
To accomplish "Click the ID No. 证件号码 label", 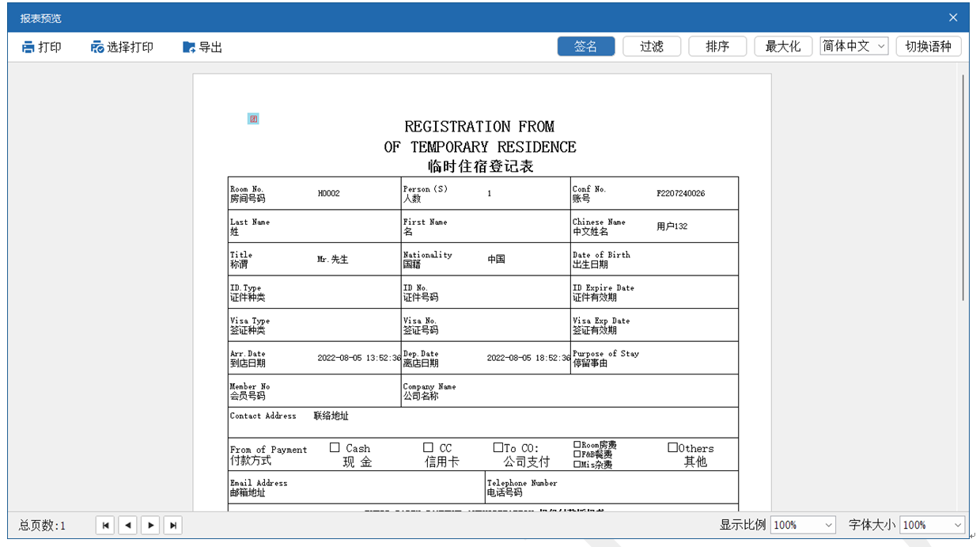I will 421,292.
